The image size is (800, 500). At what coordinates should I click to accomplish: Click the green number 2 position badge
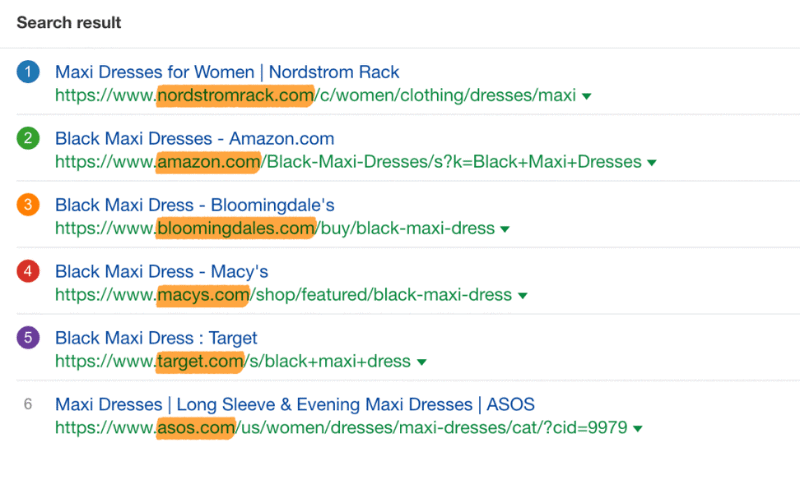click(28, 138)
